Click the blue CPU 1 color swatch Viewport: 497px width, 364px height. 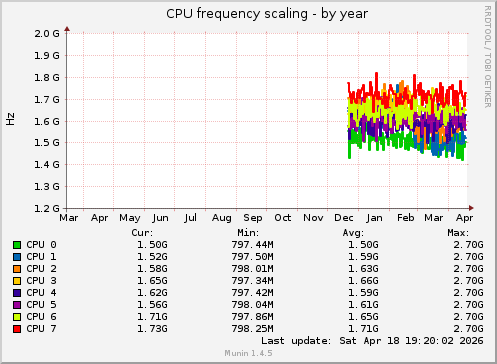coord(17,257)
